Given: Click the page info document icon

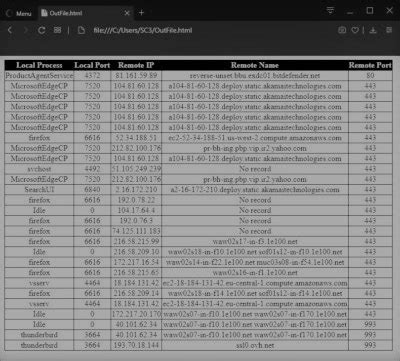Looking at the screenshot, I should (81, 30).
